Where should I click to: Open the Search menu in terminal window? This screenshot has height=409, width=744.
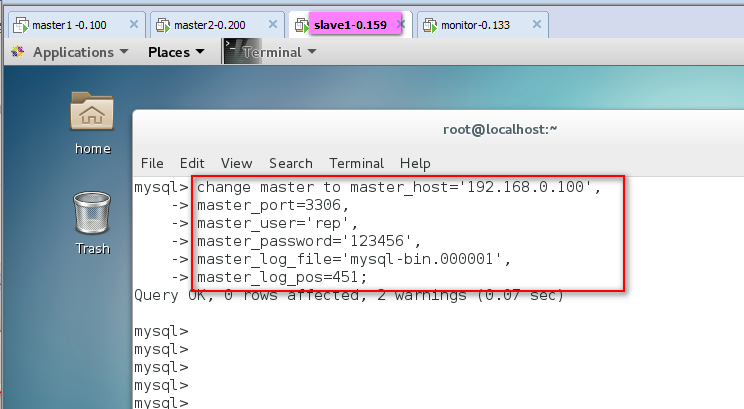click(x=291, y=163)
